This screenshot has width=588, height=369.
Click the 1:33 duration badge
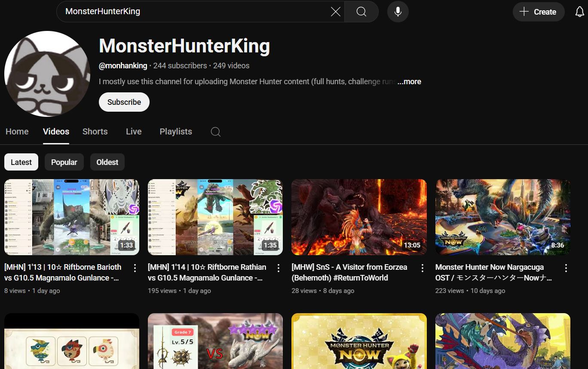126,245
